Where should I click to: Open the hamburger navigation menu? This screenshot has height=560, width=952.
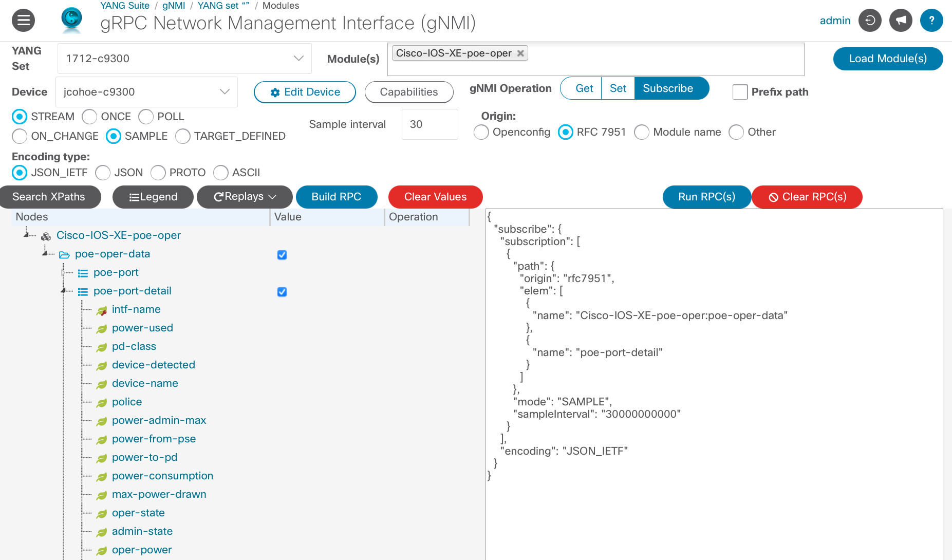(x=23, y=21)
